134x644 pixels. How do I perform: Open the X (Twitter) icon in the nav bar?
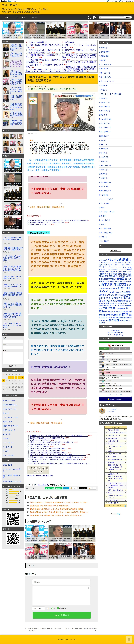point(89,17)
